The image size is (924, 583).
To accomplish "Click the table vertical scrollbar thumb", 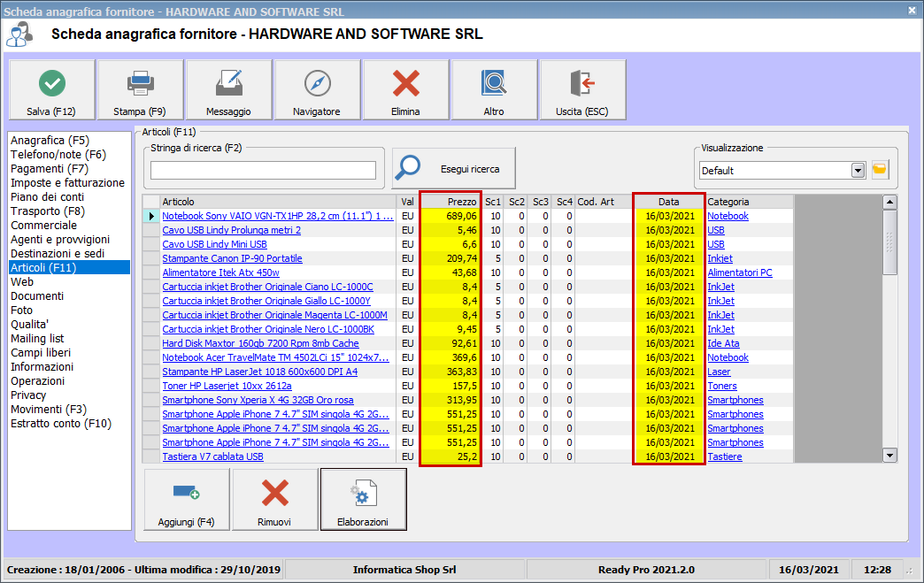I will pos(889,242).
